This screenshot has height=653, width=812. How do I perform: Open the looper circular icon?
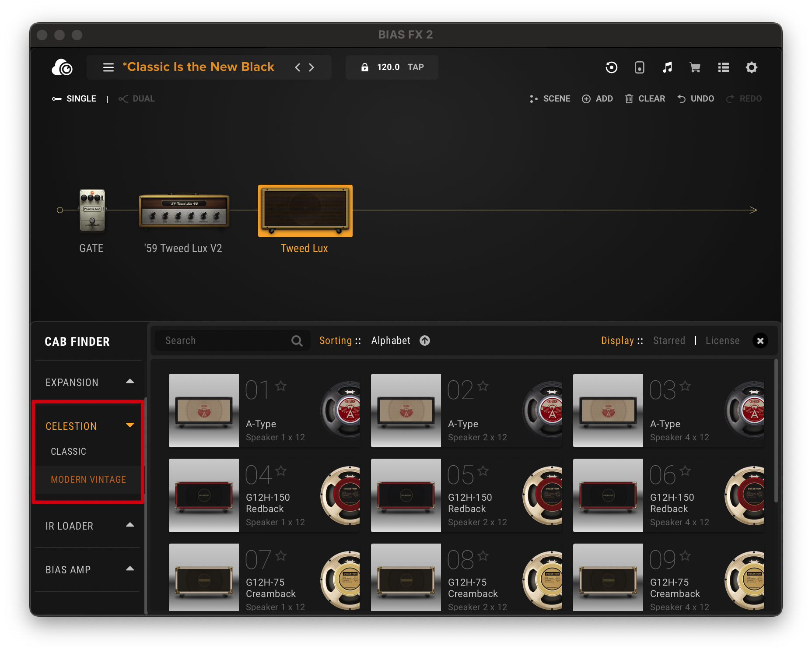click(611, 67)
